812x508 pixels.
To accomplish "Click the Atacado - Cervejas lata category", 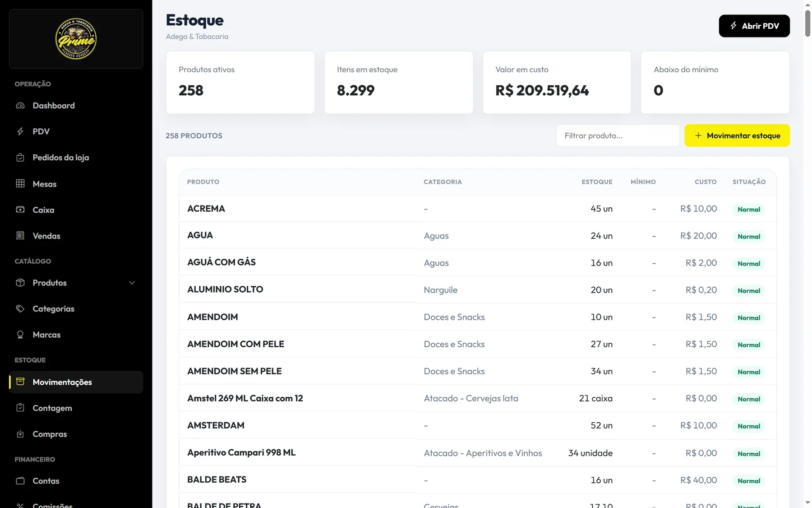I will (471, 398).
